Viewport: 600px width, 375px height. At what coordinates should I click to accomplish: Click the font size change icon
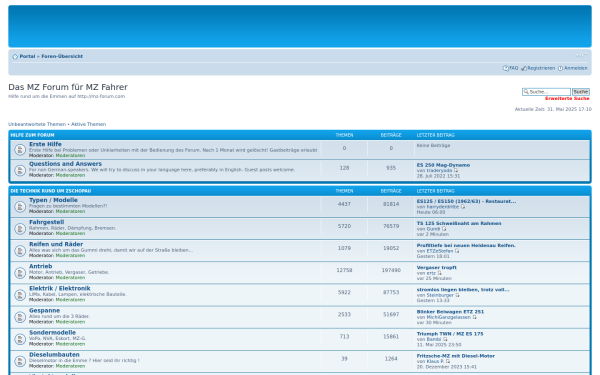582,55
